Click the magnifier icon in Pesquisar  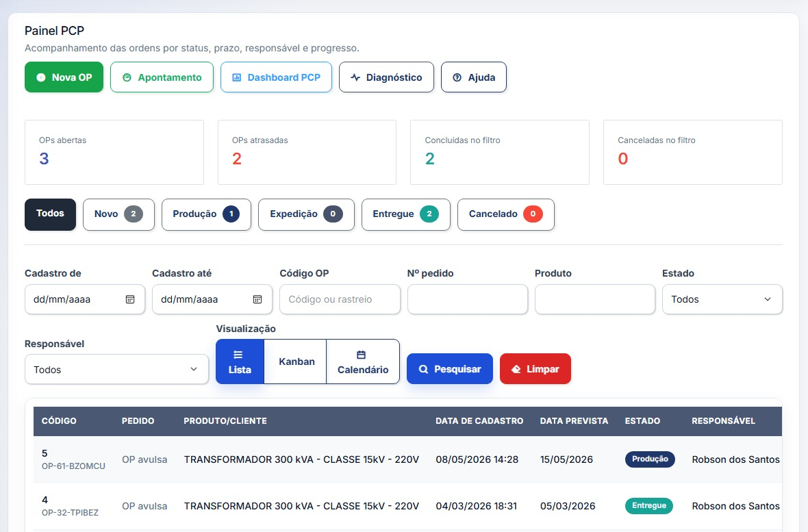(x=423, y=369)
